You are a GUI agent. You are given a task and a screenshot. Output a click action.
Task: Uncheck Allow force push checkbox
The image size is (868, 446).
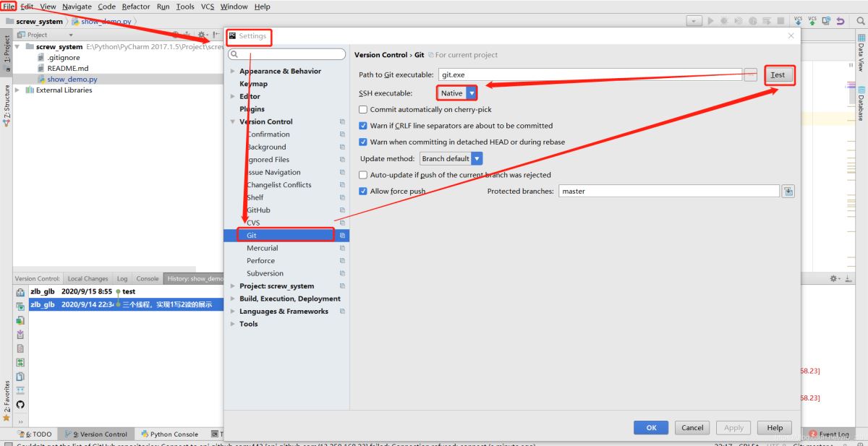(x=363, y=192)
